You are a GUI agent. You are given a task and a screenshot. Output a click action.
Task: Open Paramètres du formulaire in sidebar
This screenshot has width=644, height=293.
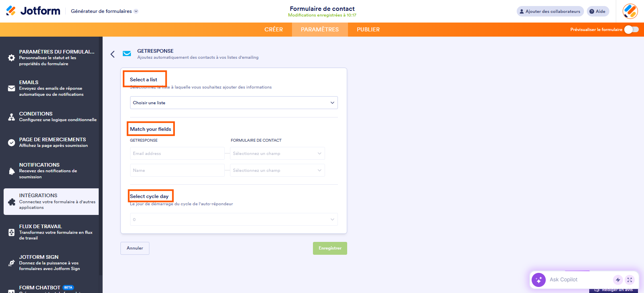tap(51, 58)
